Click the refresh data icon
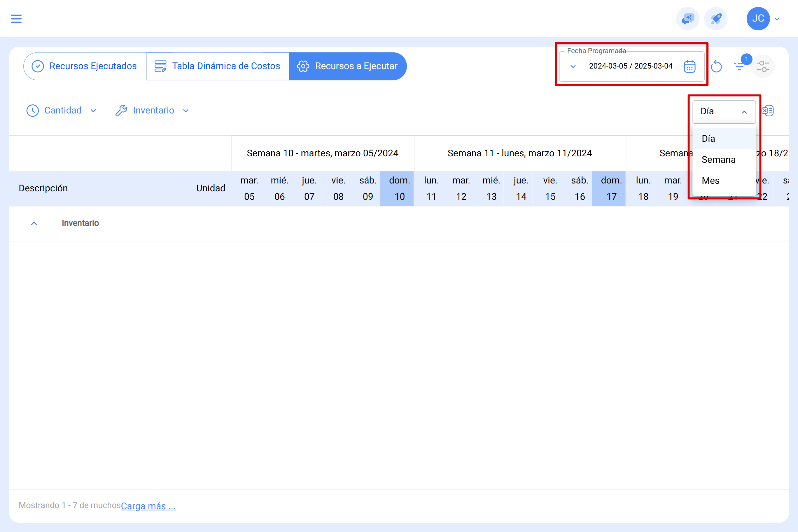 coord(716,66)
